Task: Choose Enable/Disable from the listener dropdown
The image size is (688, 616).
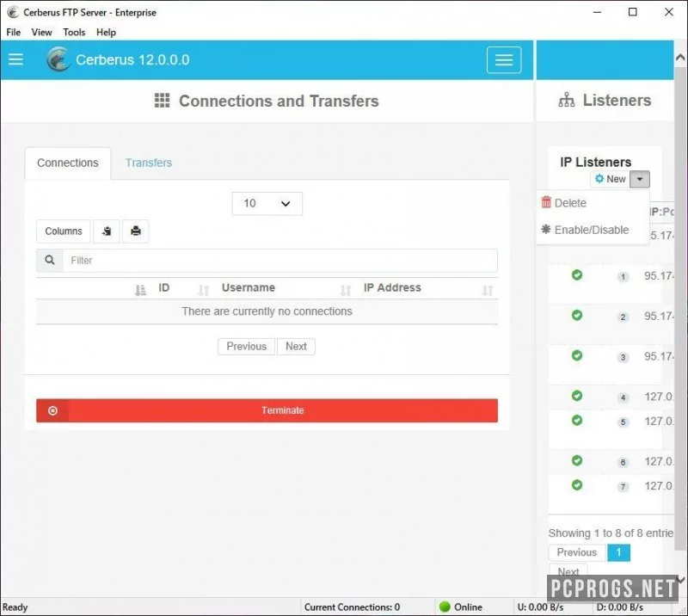Action: (x=586, y=230)
